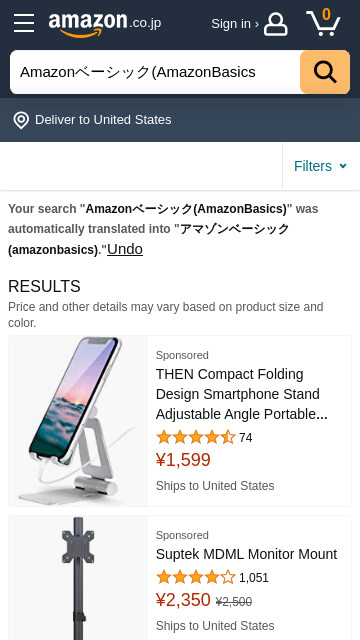Open the hamburger navigation menu
360x640 pixels.
[24, 23]
